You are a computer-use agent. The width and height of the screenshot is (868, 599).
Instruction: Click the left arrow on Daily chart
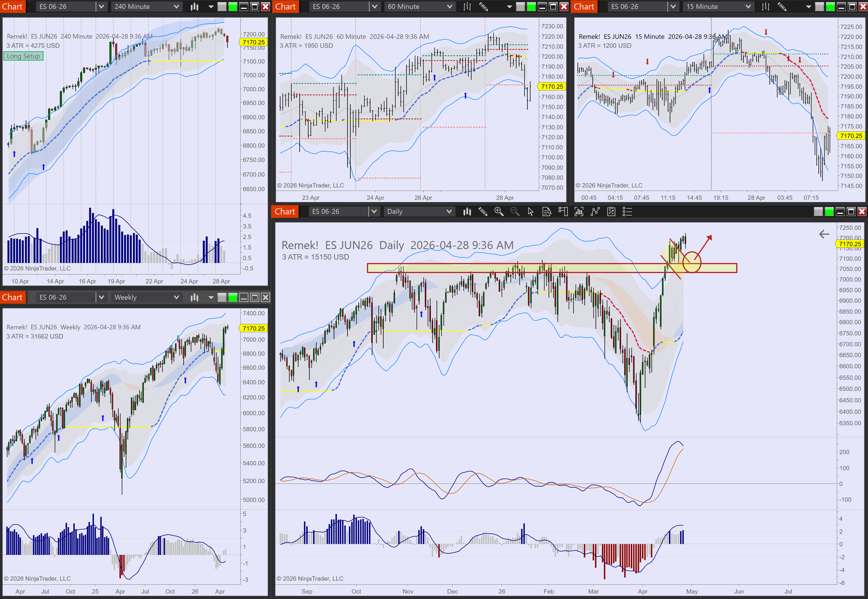click(x=824, y=234)
